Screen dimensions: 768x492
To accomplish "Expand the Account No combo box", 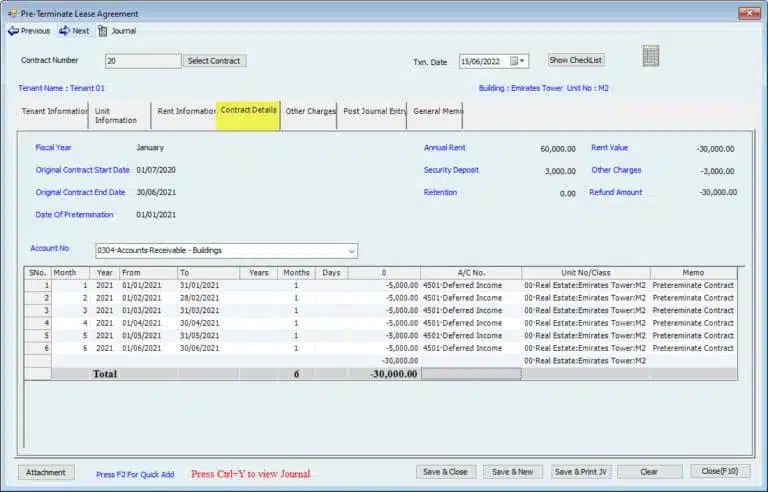I will (x=351, y=251).
